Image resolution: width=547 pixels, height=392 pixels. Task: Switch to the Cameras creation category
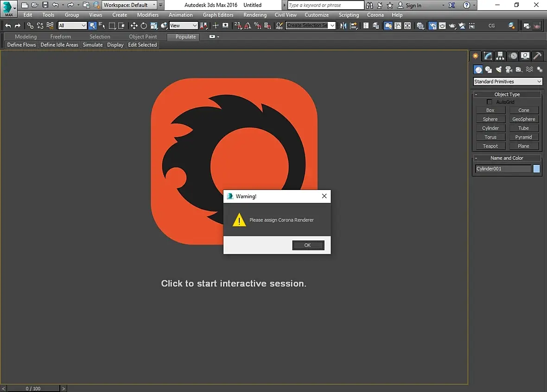click(509, 70)
